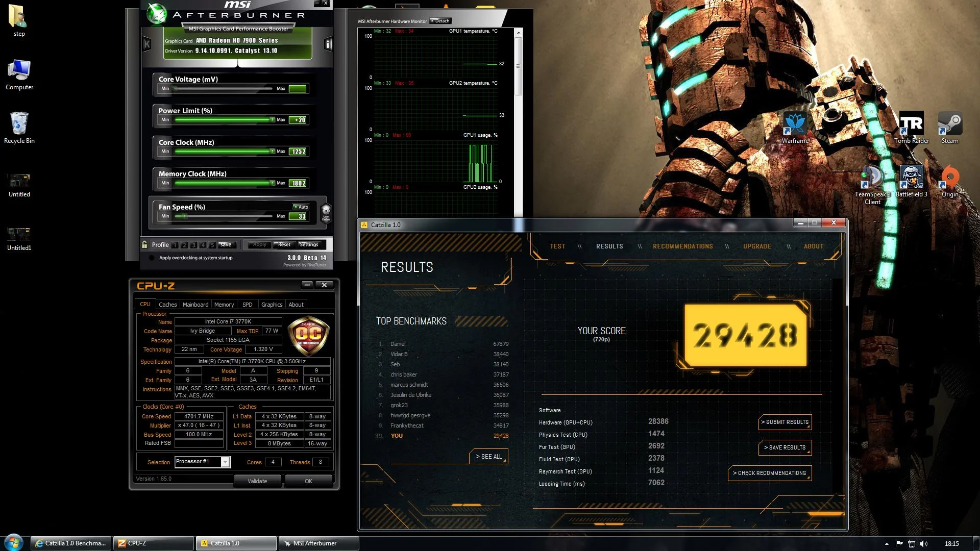
Task: Click the Validate button in CPU-Z
Action: coord(257,481)
